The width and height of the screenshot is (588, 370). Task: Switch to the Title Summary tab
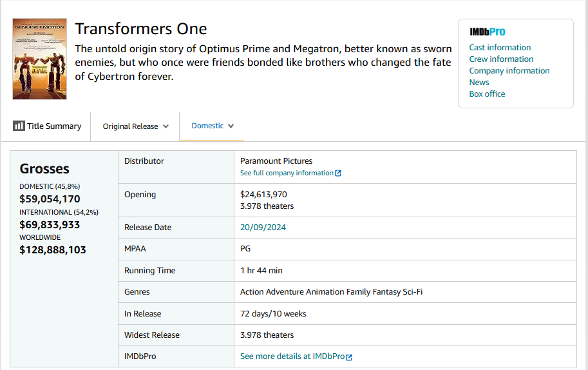47,126
